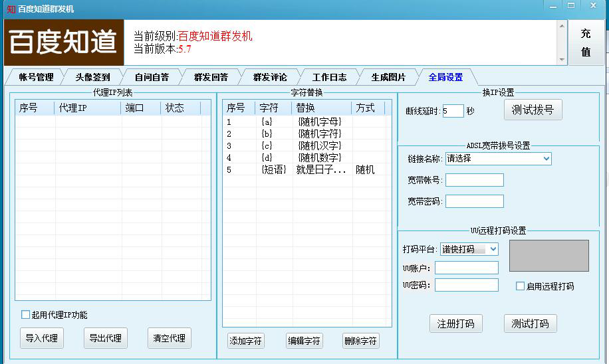Click the 清空代理 button
Screen dimensions: 609x364
click(x=170, y=338)
